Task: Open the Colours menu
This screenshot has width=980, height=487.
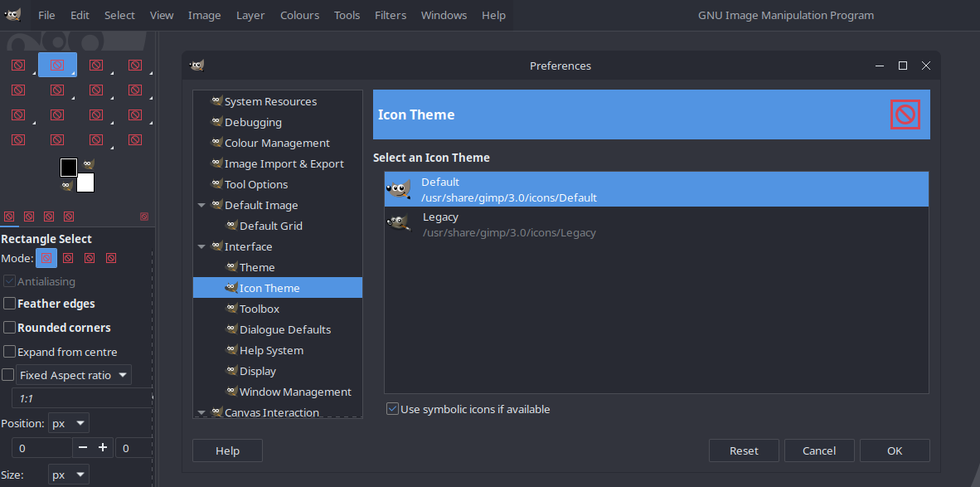Action: point(299,15)
